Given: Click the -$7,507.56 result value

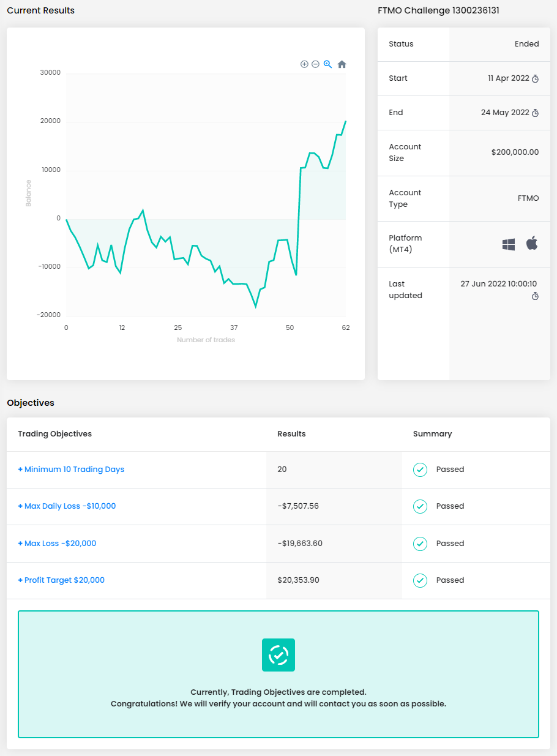Looking at the screenshot, I should [298, 506].
